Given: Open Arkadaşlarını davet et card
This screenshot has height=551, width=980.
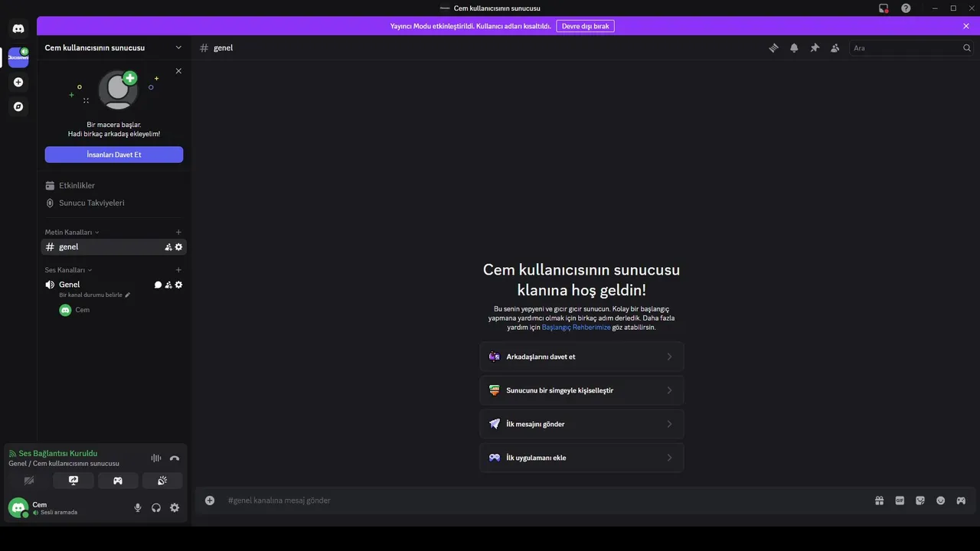Looking at the screenshot, I should tap(582, 357).
